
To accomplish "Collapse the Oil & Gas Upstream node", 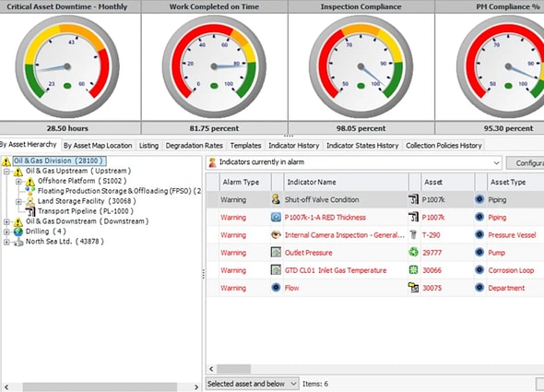I will click(6, 172).
